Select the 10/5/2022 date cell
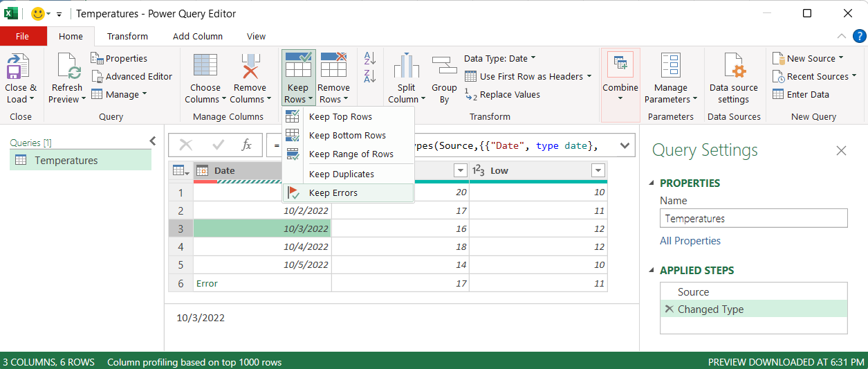Screen dimensions: 868x369 262,264
